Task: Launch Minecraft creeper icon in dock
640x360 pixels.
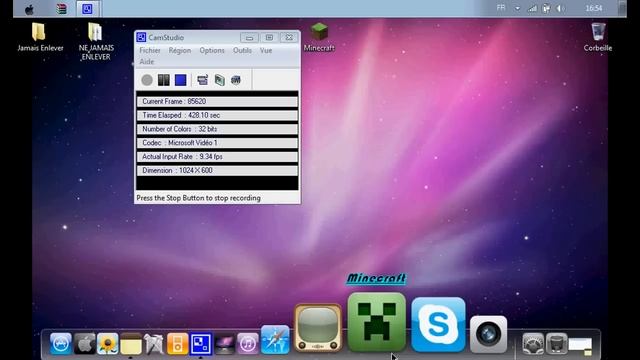Action: [x=377, y=322]
